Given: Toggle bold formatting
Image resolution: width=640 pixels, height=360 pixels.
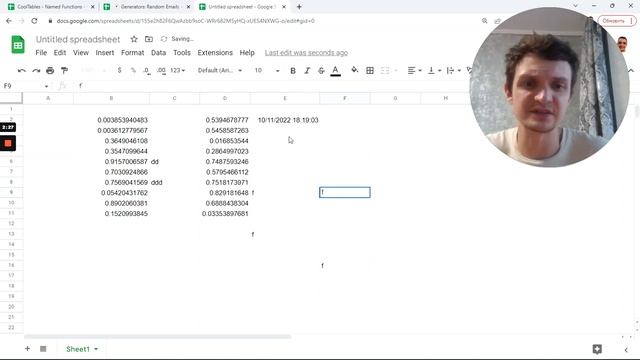Looking at the screenshot, I should [293, 71].
